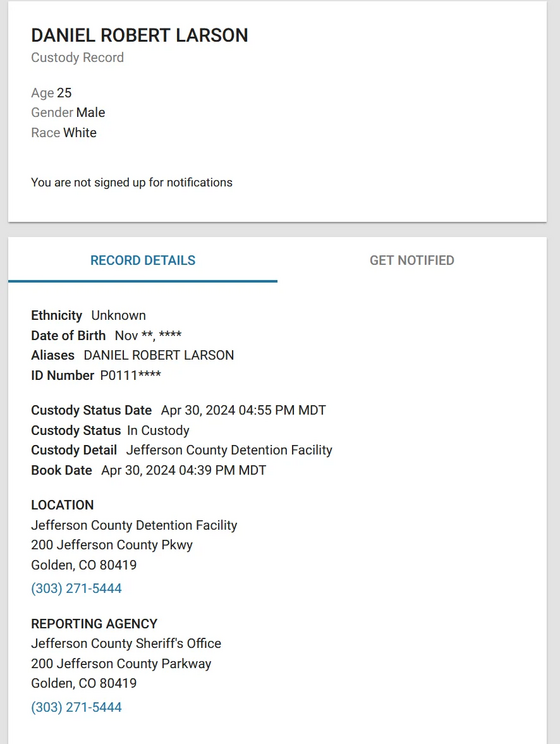Click the Reporting Agency phone number link
560x744 pixels.
[76, 707]
